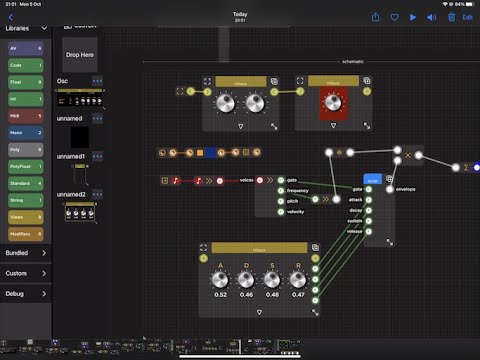Open the Midi library category
Viewport: 480px width, 360px height.
coord(26,116)
